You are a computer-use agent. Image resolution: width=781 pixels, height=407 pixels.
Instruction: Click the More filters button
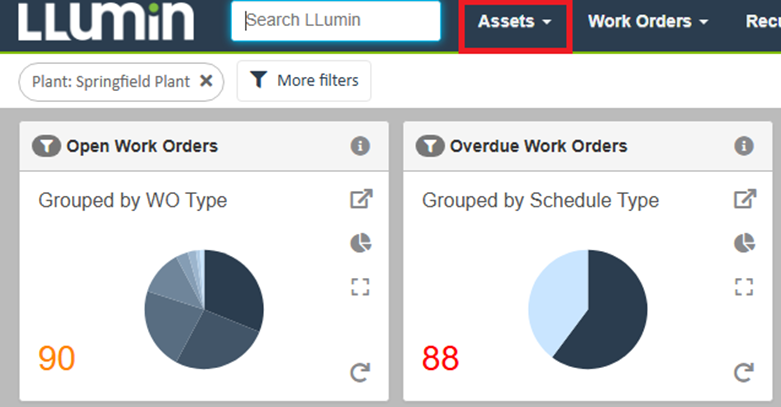click(304, 81)
